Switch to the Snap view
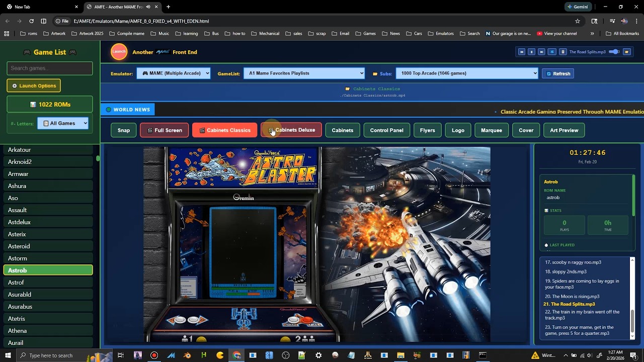 pyautogui.click(x=124, y=130)
